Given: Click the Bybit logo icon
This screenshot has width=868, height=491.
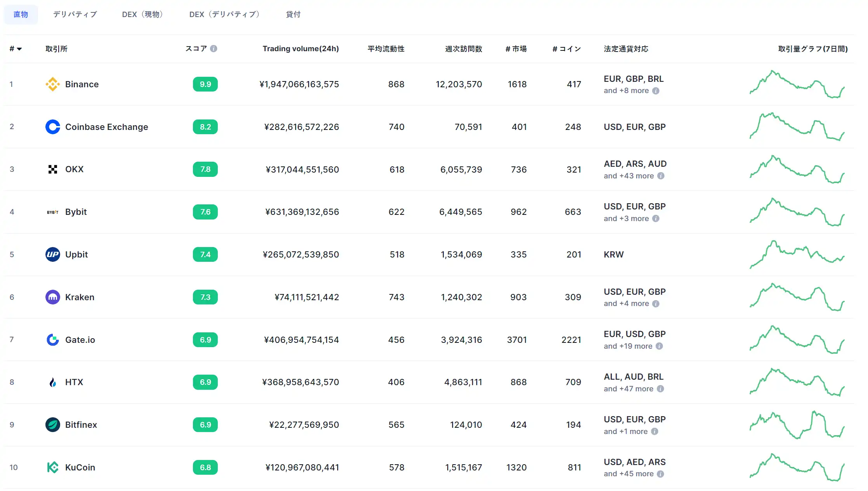Looking at the screenshot, I should click(52, 212).
